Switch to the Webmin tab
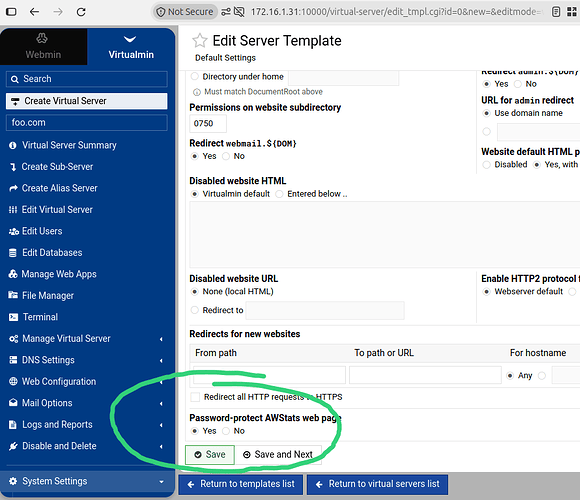 coord(43,47)
